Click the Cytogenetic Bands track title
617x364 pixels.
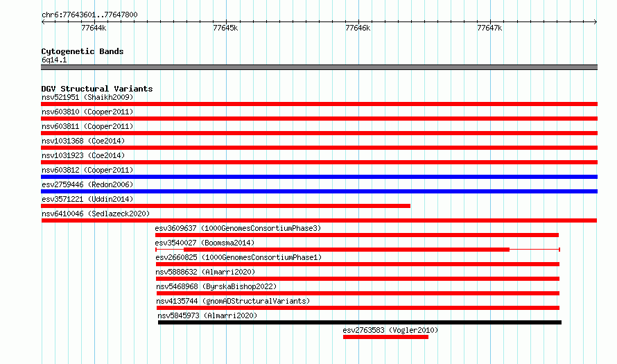[82, 51]
